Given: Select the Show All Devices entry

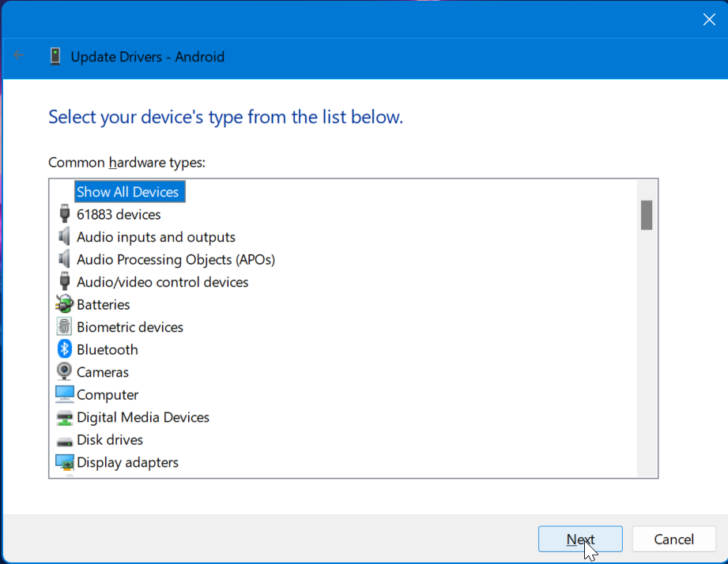Looking at the screenshot, I should (x=129, y=191).
